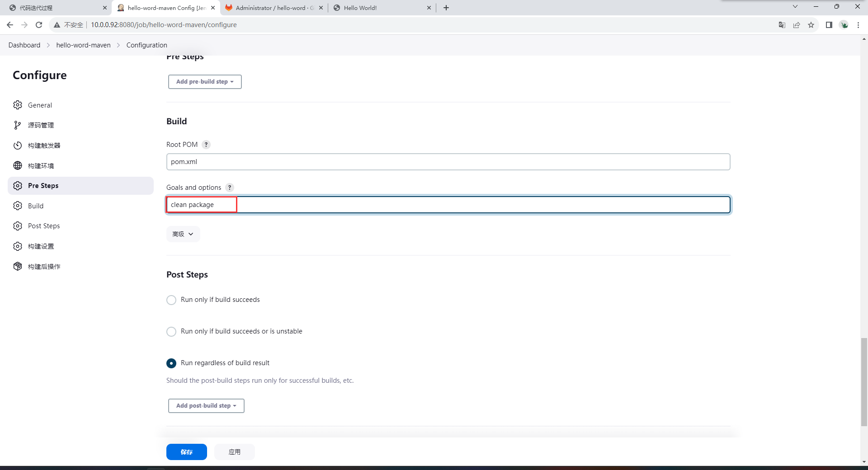The width and height of the screenshot is (868, 470).
Task: Open the Goals and options help icon
Action: [230, 188]
